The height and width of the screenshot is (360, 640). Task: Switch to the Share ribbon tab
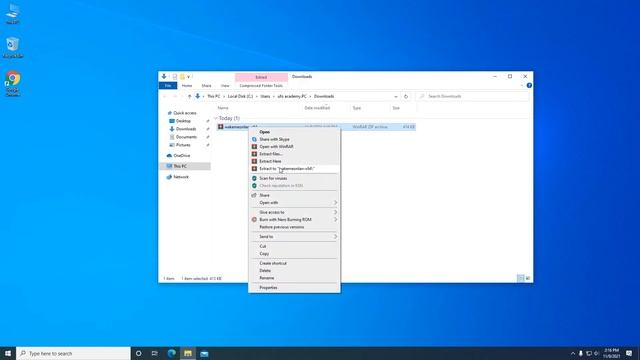click(207, 86)
